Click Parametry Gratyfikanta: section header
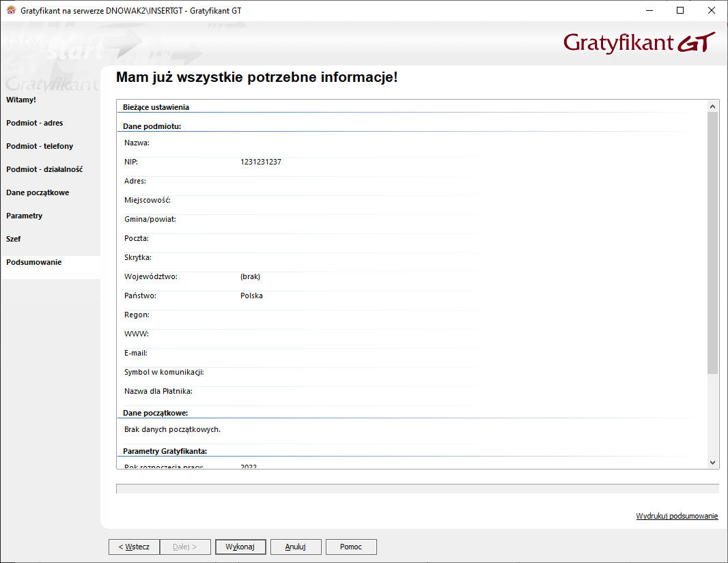Viewport: 728px width, 563px height. (165, 451)
